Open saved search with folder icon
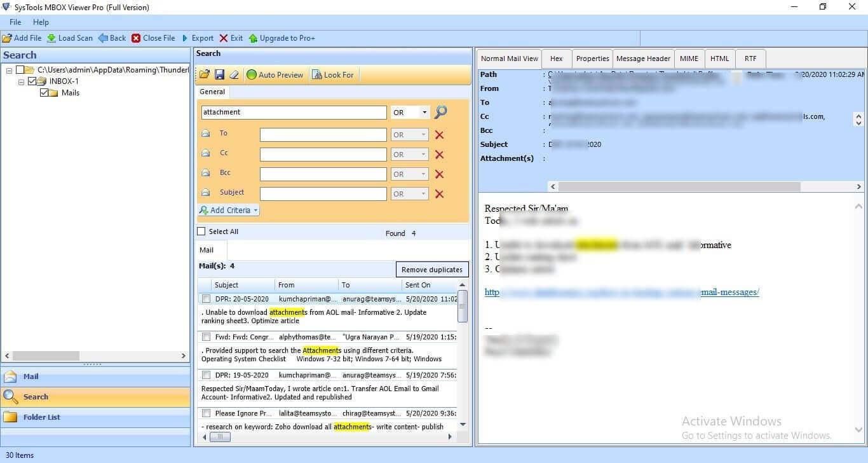The image size is (868, 463). click(x=205, y=74)
